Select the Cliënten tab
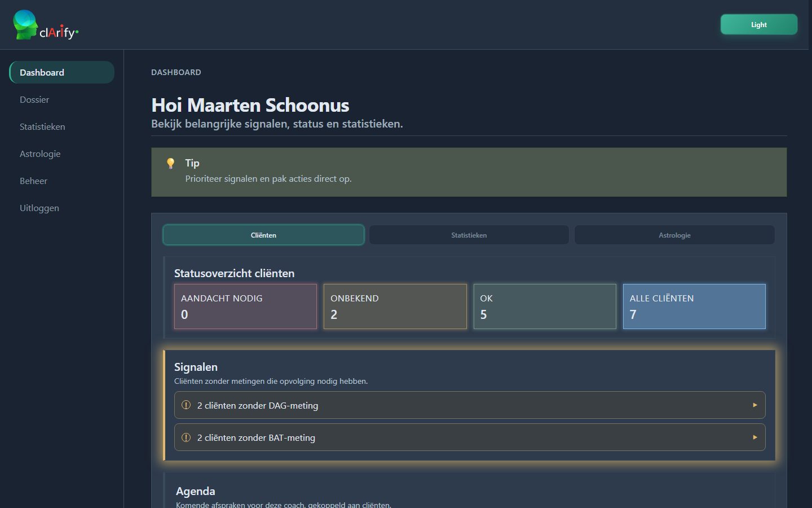This screenshot has height=508, width=812. [263, 235]
